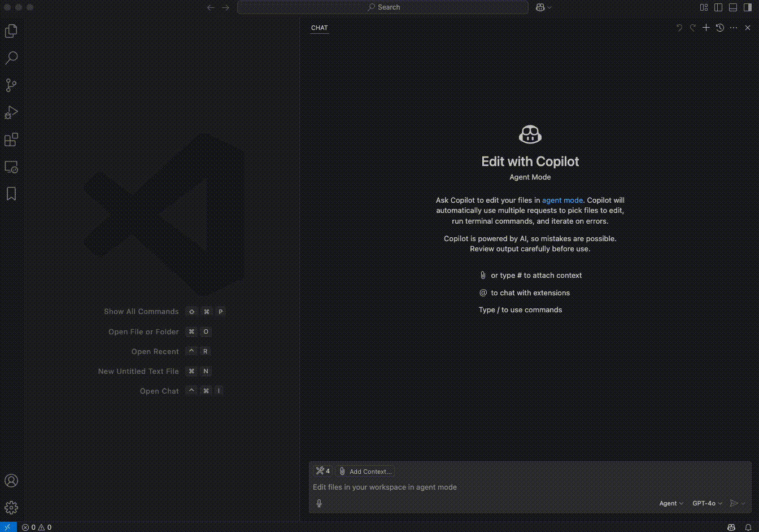Open Remote Explorer view
Screen dimensions: 759x532
[x=11, y=167]
